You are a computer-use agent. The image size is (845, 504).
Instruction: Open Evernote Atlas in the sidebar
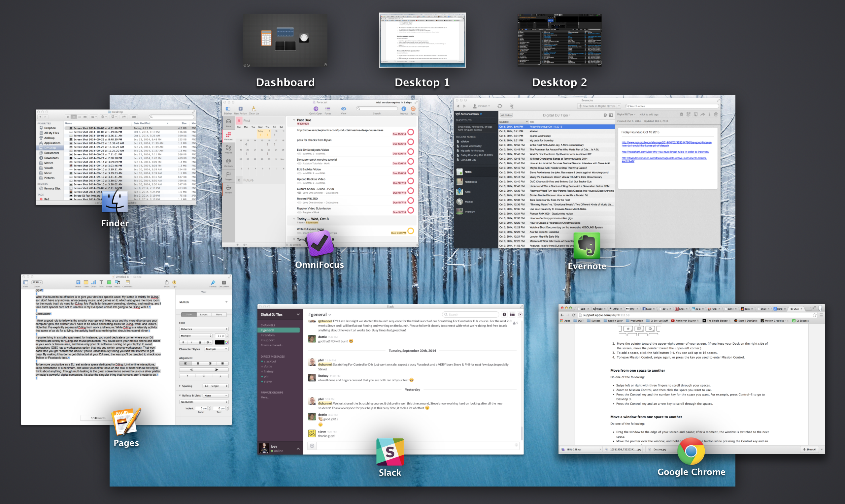(x=467, y=192)
